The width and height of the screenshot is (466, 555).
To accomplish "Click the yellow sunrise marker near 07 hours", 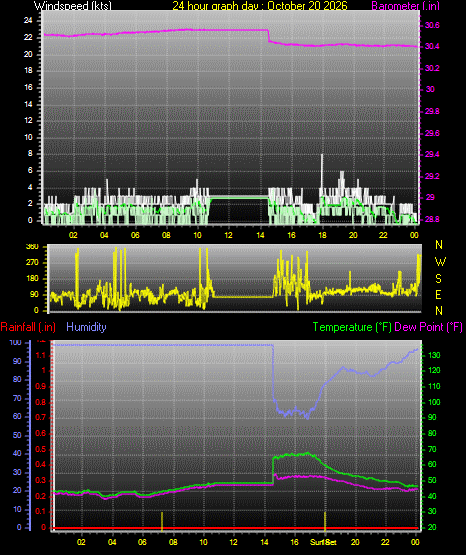I will pos(162,522).
